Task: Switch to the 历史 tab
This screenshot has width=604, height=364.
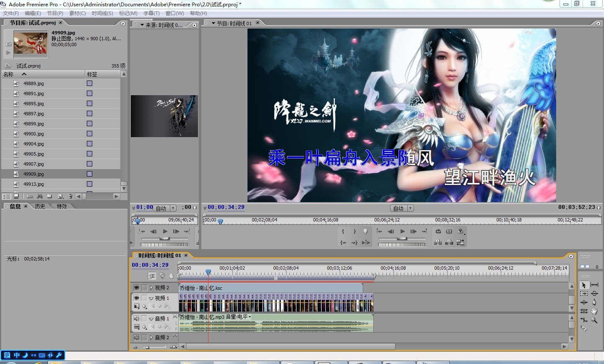Action: (40, 206)
